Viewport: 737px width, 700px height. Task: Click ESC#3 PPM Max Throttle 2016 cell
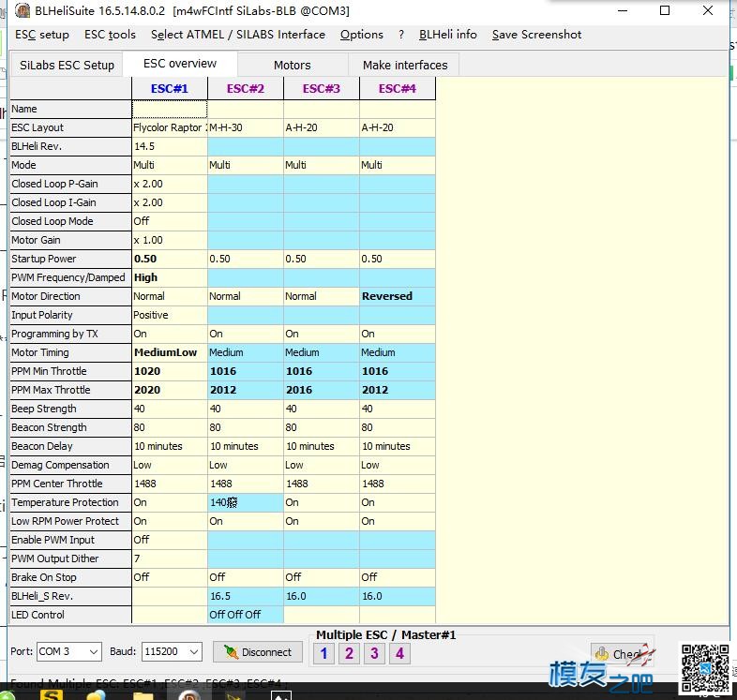click(x=322, y=390)
